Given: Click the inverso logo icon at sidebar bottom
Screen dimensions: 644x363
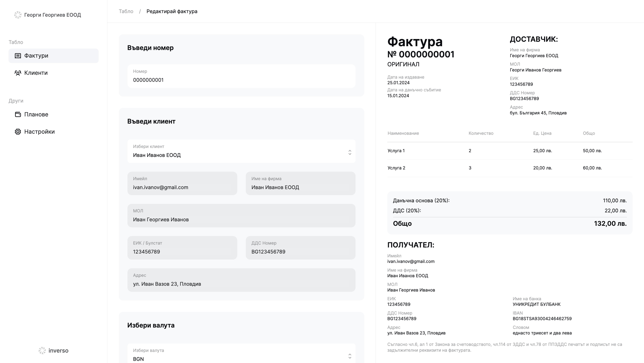Looking at the screenshot, I should (42, 351).
